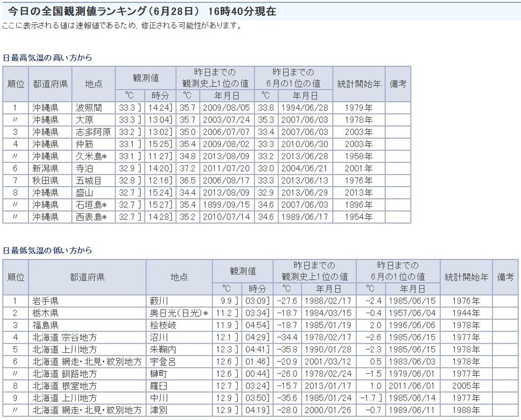
Task: Click the 波照間 location in the high temperature table
Action: coord(89,108)
